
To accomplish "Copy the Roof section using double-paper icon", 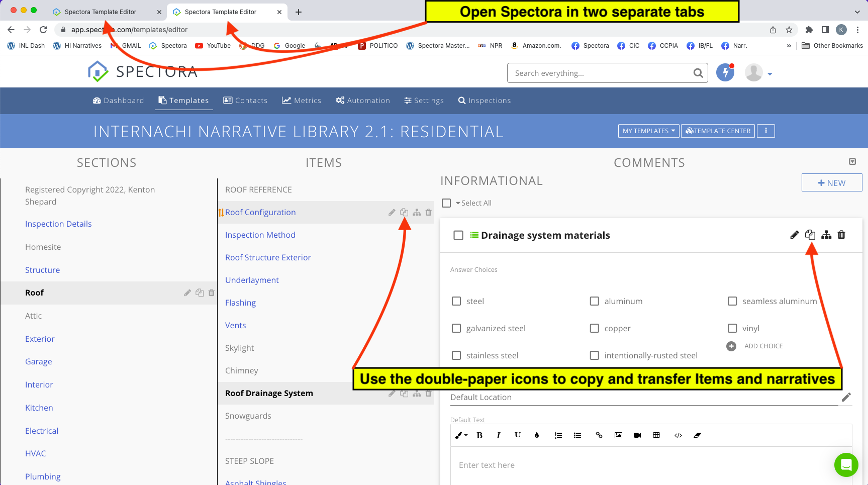I will [x=200, y=293].
